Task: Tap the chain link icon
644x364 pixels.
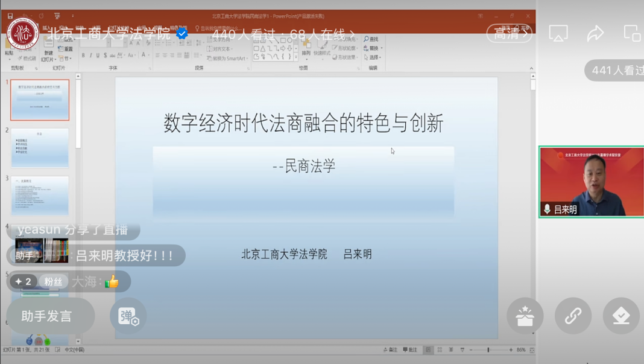Action: (573, 316)
